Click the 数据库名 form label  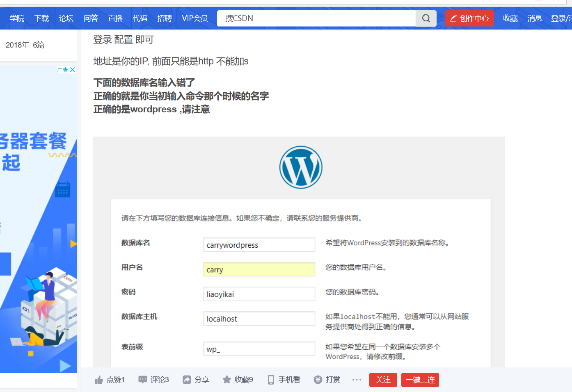click(x=136, y=243)
